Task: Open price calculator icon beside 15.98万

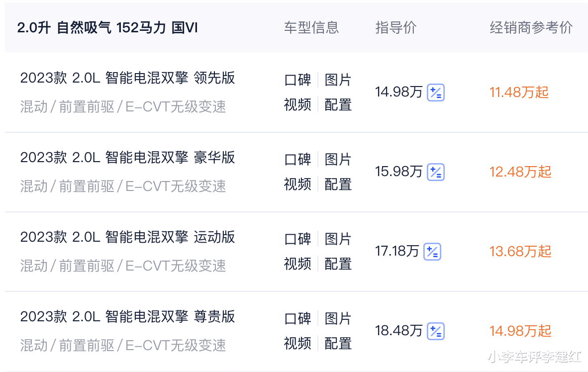Action: (436, 172)
